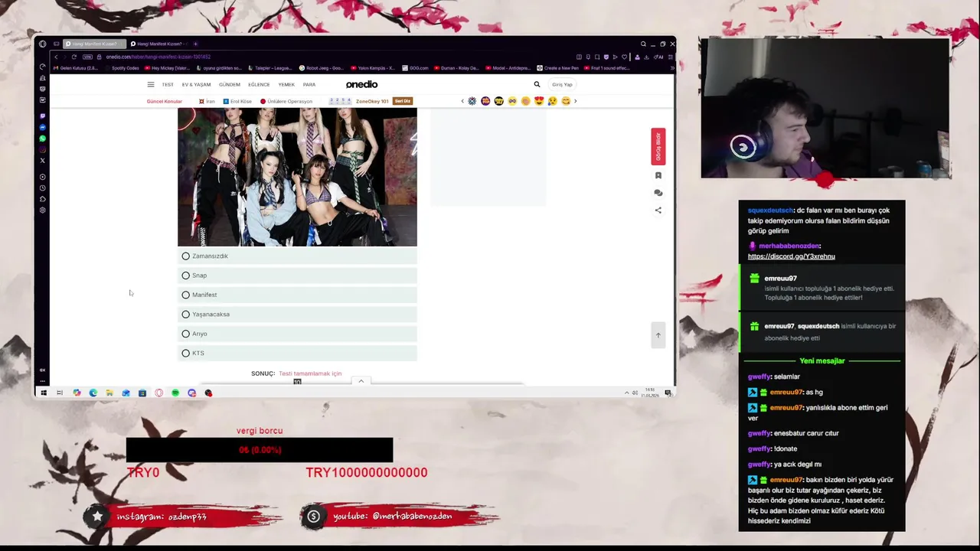
Task: Choose the Manifest radio option
Action: (x=297, y=295)
